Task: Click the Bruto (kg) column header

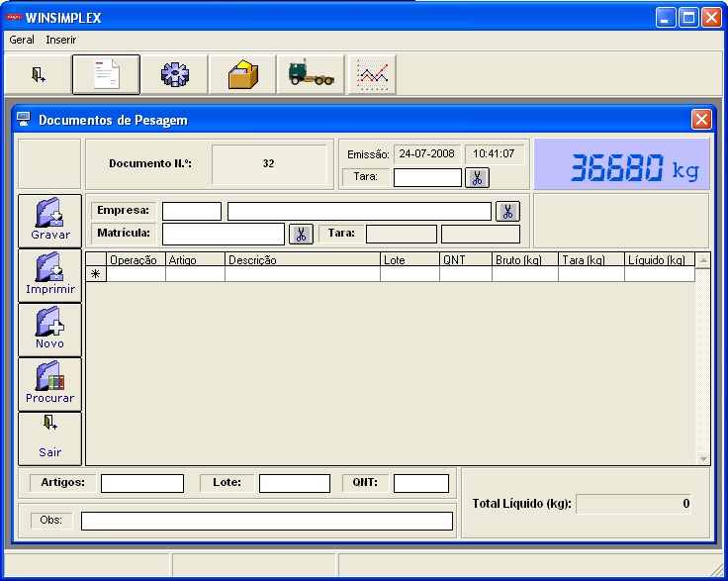Action: pos(525,260)
